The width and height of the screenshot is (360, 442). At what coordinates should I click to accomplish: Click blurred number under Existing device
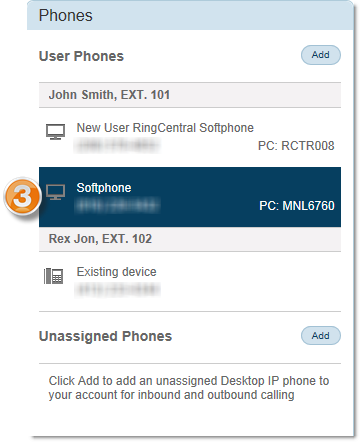[x=117, y=289]
